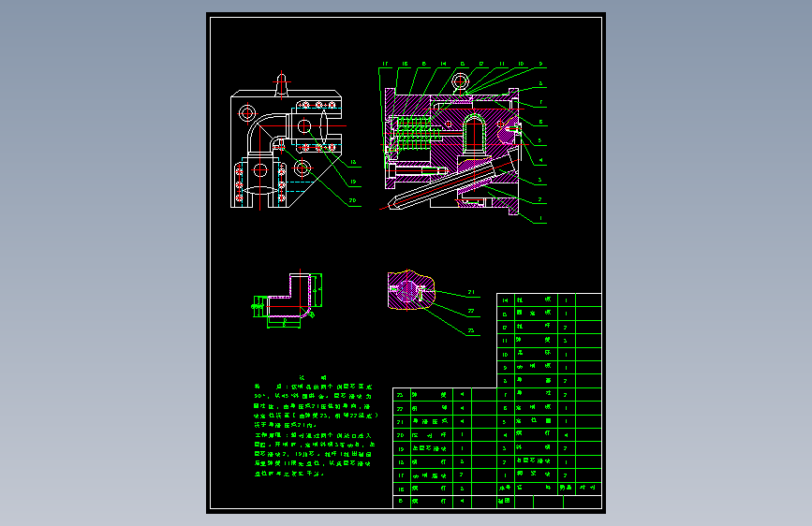Image resolution: width=812 pixels, height=526 pixels.
Task: Select balloon callout 16 above section view
Action: pos(405,65)
